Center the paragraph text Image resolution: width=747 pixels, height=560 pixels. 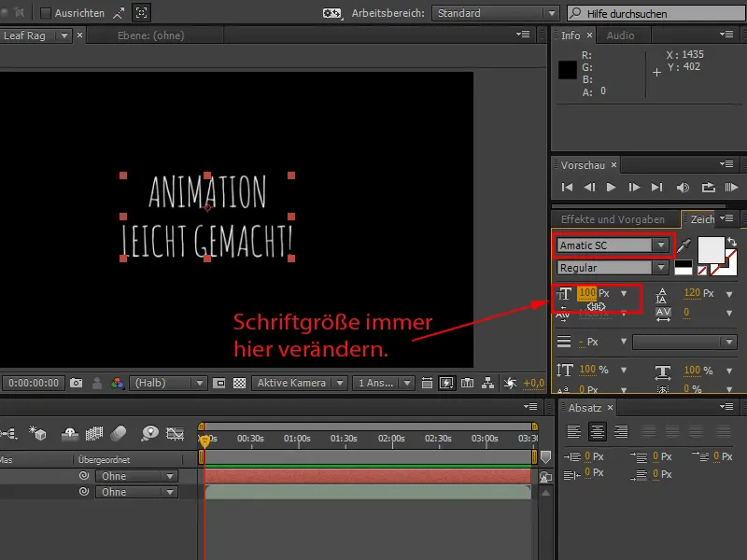coord(597,431)
